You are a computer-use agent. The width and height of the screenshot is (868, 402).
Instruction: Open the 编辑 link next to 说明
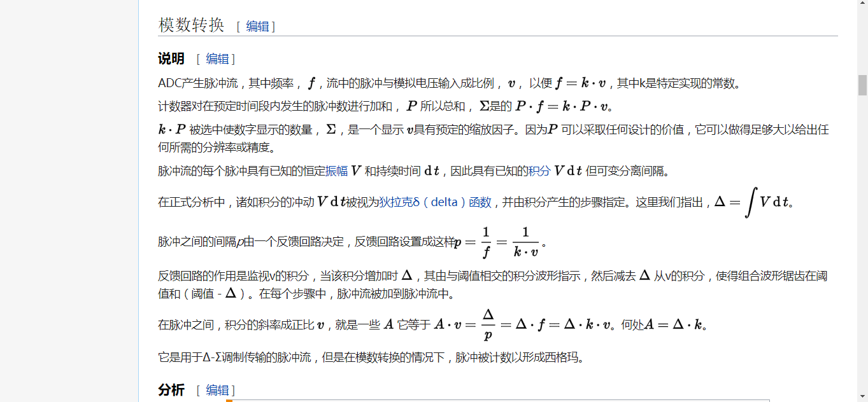217,59
